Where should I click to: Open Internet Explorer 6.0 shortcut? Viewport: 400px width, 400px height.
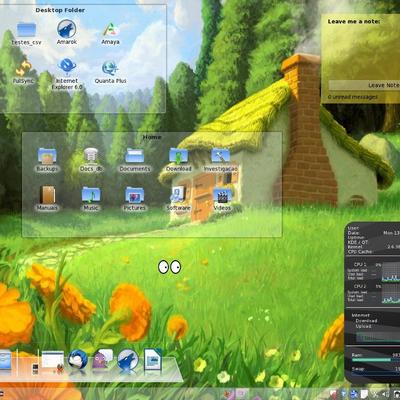tap(67, 74)
